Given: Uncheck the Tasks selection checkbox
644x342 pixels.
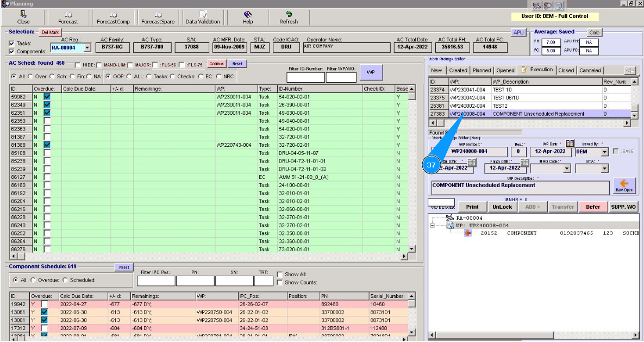Looking at the screenshot, I should pos(11,43).
